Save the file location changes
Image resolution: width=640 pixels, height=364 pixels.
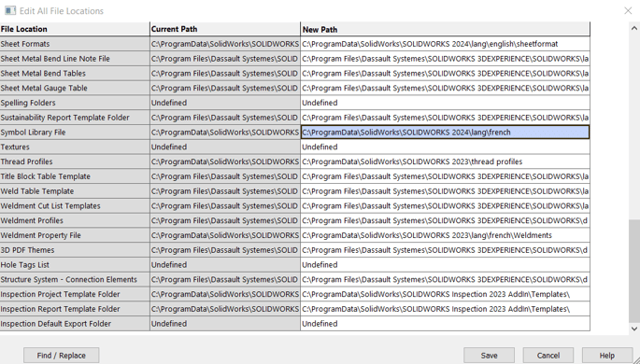coord(489,355)
